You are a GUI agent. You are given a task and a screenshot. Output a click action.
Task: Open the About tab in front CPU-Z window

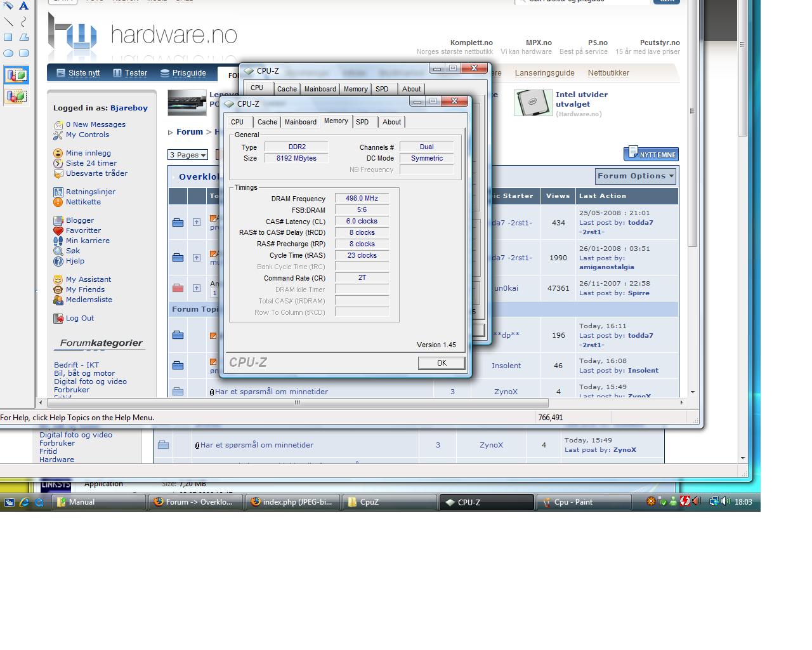[x=392, y=122]
